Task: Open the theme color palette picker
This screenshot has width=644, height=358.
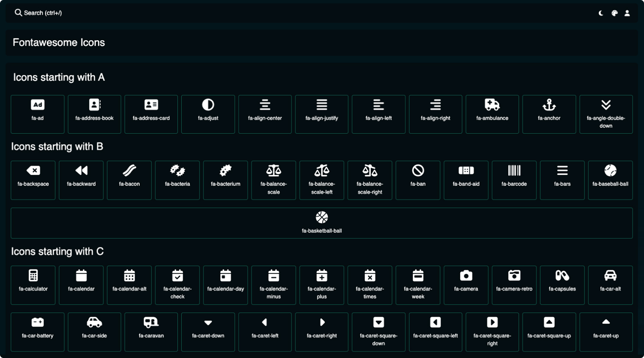Action: tap(614, 13)
